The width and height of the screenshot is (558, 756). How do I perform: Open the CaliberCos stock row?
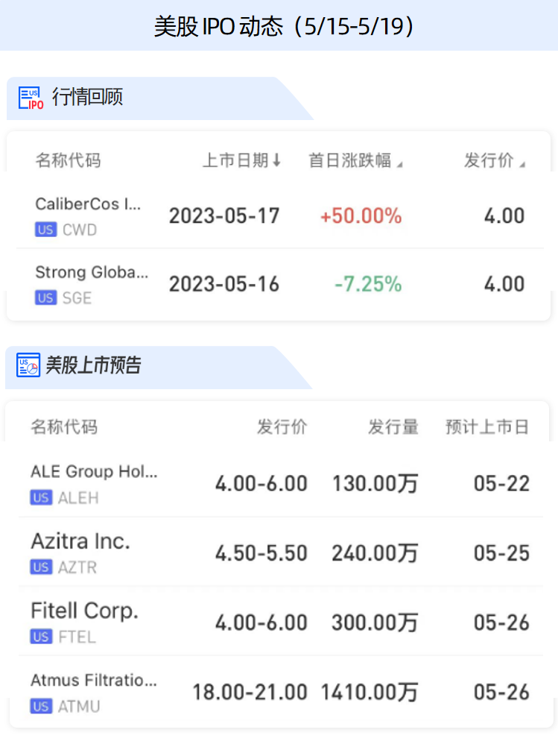pyautogui.click(x=88, y=204)
